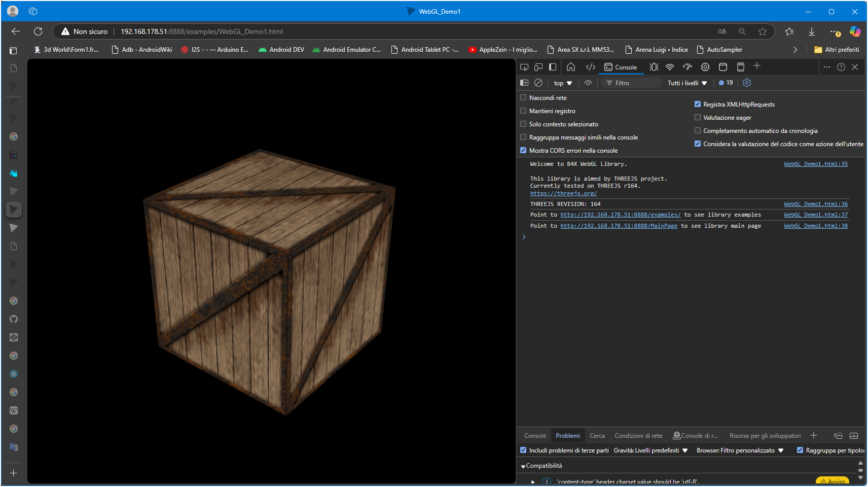Open the browser downloads icon
The image size is (868, 487).
coord(812,31)
